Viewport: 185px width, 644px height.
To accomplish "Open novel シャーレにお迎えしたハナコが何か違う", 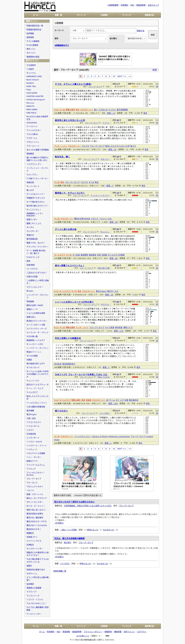I will pyautogui.click(x=74, y=302).
